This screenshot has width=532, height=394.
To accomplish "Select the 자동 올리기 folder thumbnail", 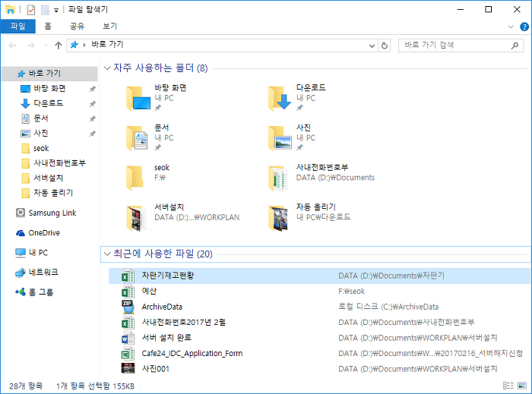I will coord(278,218).
